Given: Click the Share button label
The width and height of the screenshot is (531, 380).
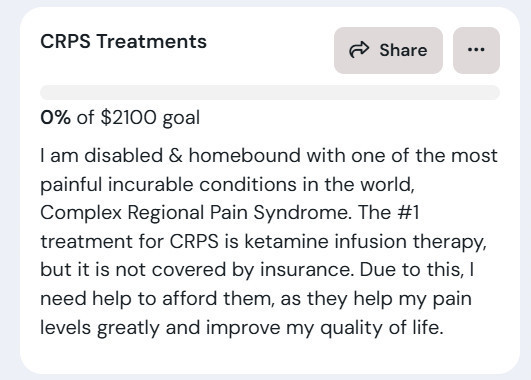Looking at the screenshot, I should click(x=403, y=50).
